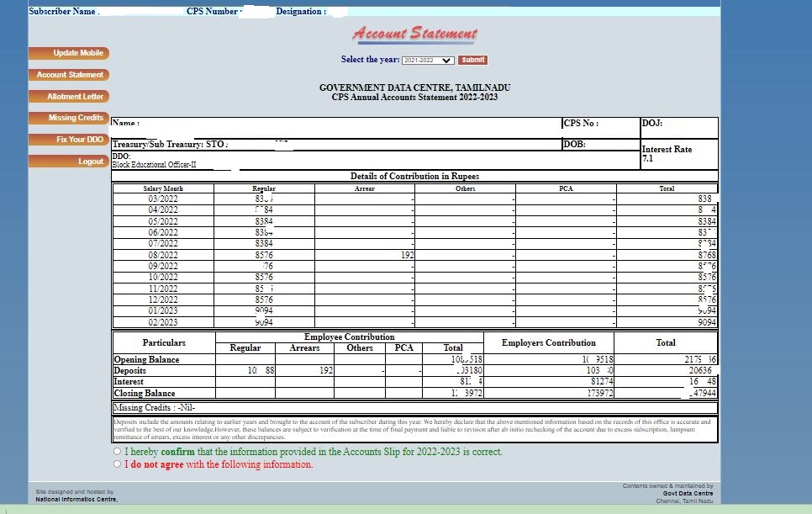Click salary month 01/2023 cell
The image size is (812, 514).
coord(163,311)
